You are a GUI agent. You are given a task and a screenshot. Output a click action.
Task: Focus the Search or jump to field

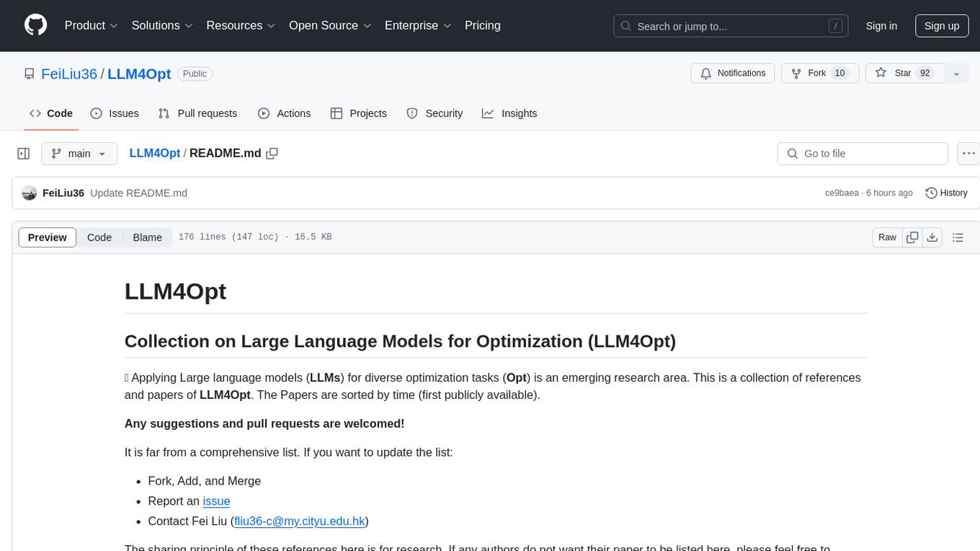pyautogui.click(x=732, y=26)
